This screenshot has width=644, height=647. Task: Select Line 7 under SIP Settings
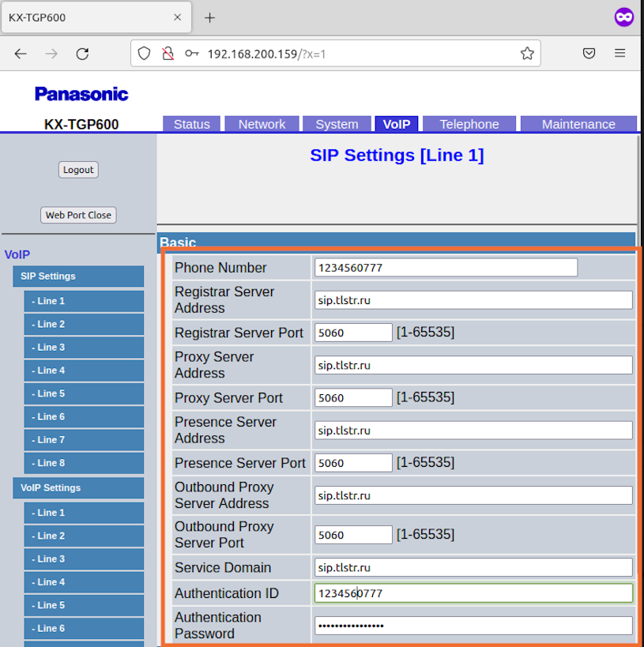84,440
